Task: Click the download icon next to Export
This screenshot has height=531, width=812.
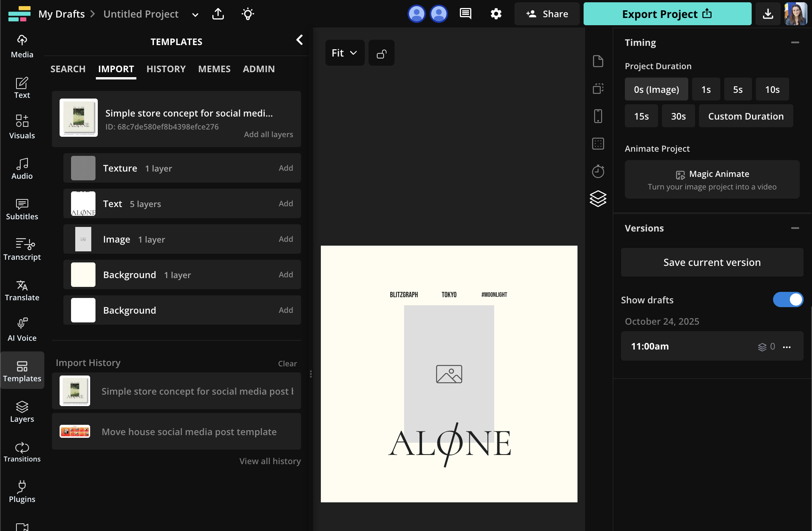Action: click(768, 14)
